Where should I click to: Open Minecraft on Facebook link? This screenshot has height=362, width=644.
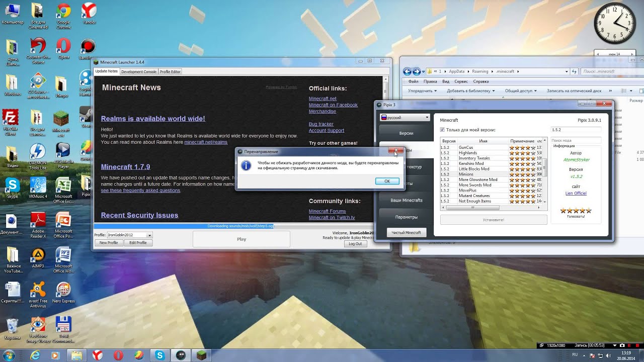333,105
